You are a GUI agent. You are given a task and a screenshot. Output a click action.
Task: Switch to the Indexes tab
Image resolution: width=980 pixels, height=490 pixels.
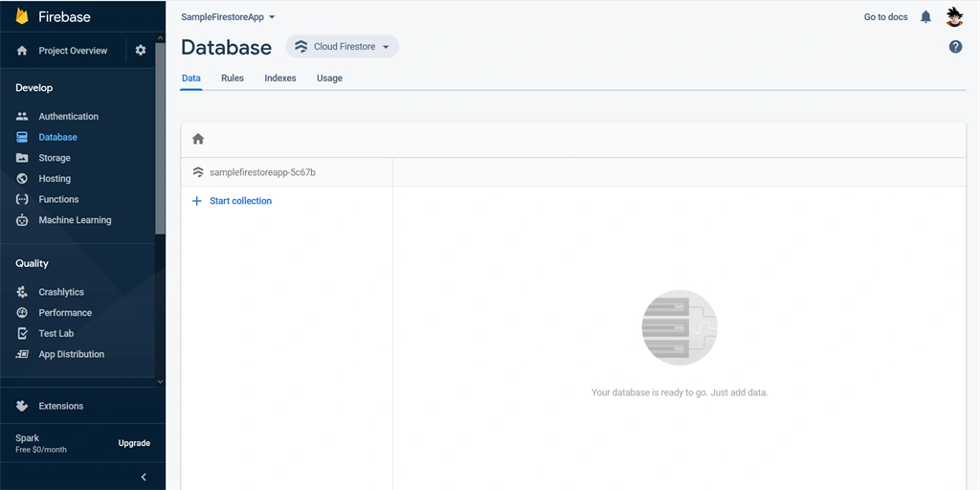280,78
